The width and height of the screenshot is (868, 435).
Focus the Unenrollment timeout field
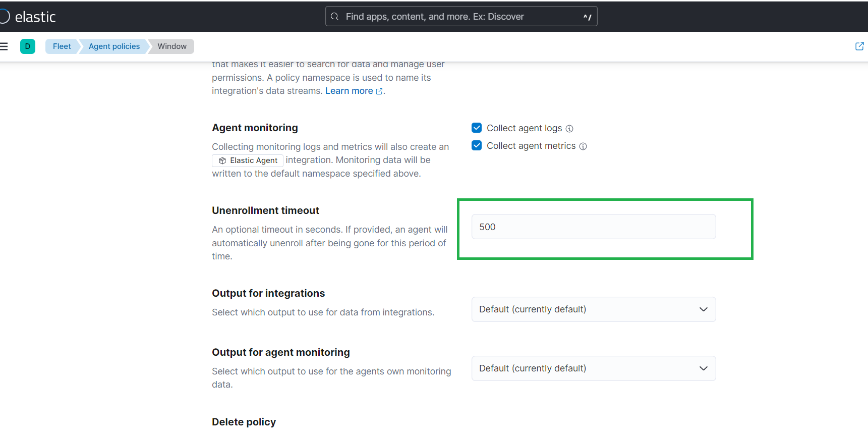pos(593,227)
